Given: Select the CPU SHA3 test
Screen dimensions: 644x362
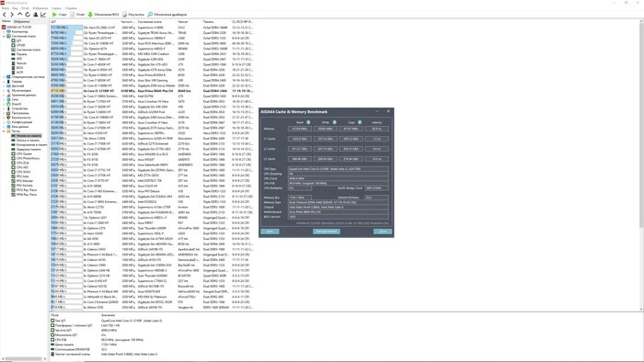Looking at the screenshot, I should (23, 172).
